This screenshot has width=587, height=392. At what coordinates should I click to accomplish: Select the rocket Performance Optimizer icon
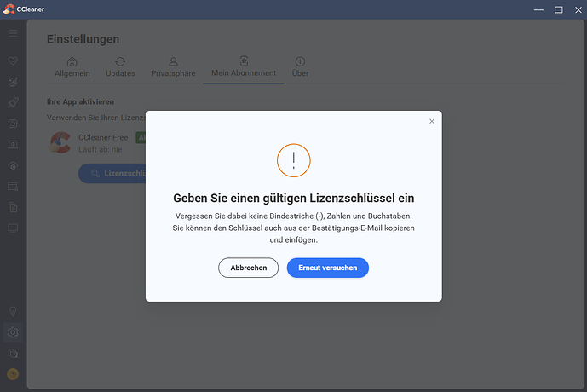tap(13, 103)
